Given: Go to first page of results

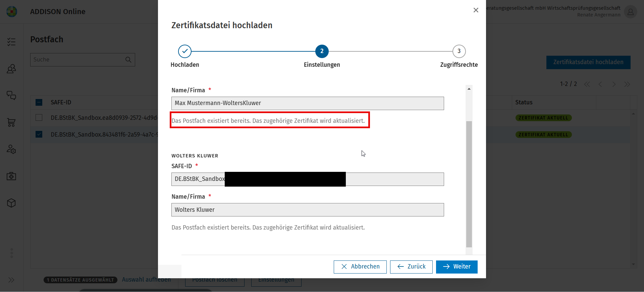Looking at the screenshot, I should click(587, 84).
